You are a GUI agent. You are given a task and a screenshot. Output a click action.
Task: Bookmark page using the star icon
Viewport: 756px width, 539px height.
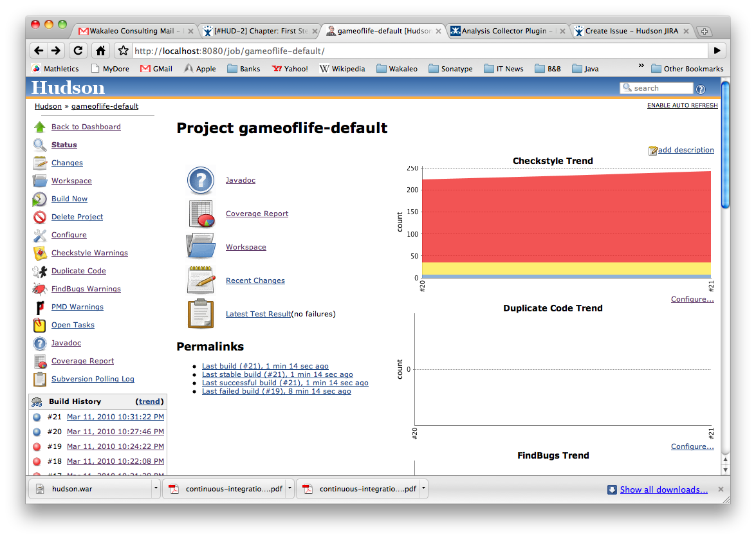coord(123,51)
